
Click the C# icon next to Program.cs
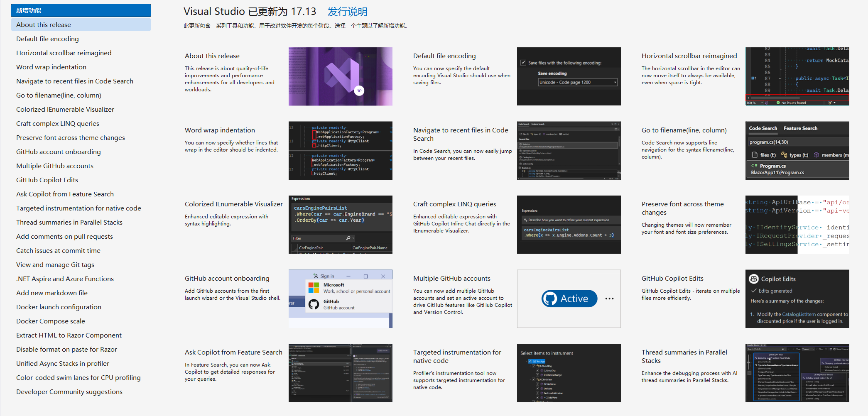coord(754,166)
